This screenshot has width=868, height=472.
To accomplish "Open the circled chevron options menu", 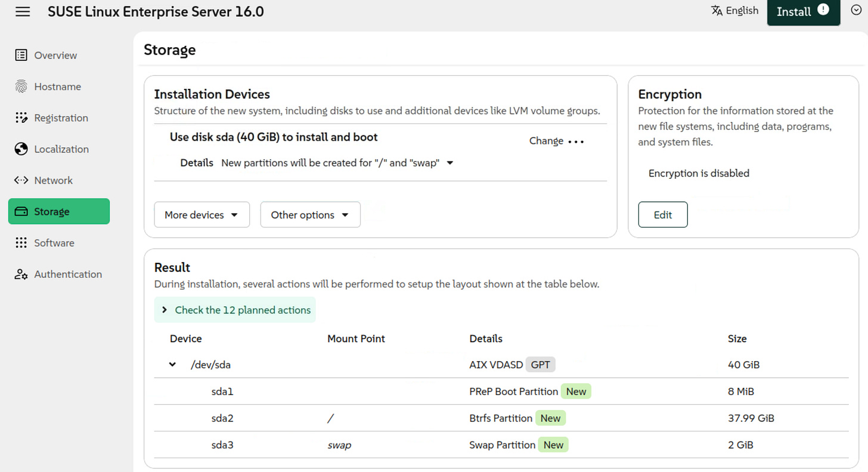I will (856, 10).
